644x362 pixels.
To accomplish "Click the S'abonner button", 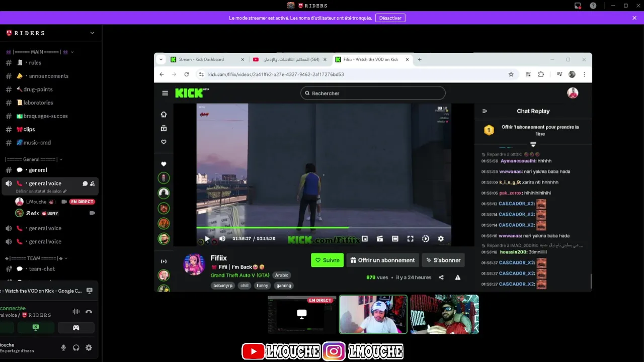I will tap(443, 260).
